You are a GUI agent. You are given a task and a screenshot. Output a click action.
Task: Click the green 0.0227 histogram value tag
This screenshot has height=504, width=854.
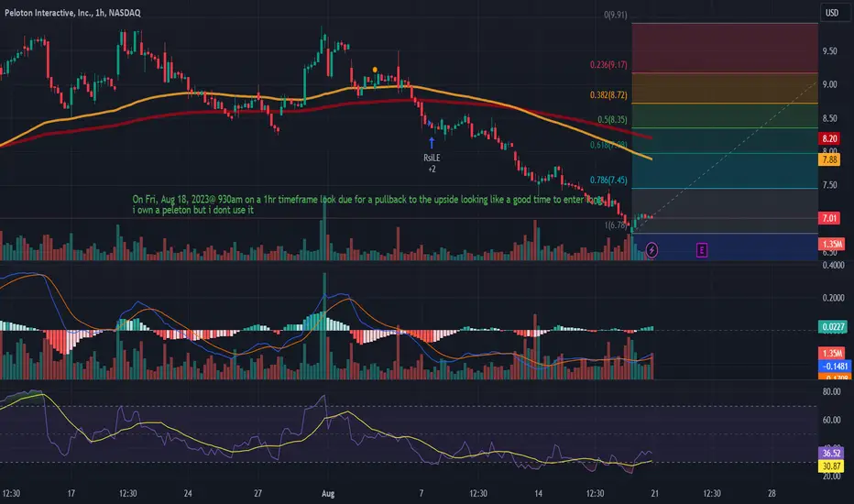click(x=833, y=327)
